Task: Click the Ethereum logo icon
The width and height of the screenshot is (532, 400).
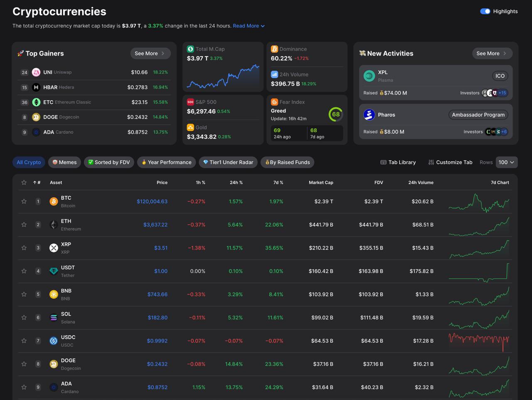Action: [54, 225]
